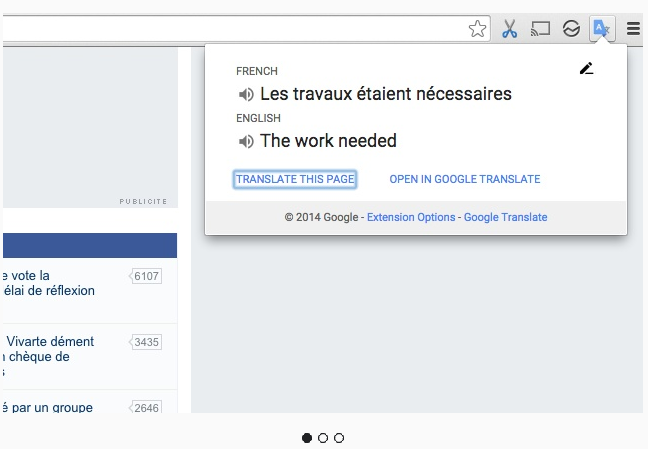
Task: Play English pronunciation speaker icon
Action: 246,141
